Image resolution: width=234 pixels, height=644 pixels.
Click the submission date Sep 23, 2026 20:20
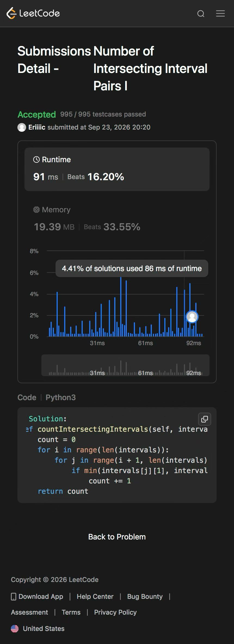[x=119, y=127]
